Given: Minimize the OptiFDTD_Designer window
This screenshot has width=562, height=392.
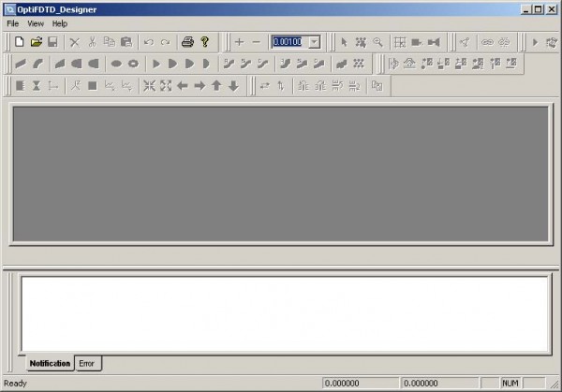Looking at the screenshot, I should 525,9.
